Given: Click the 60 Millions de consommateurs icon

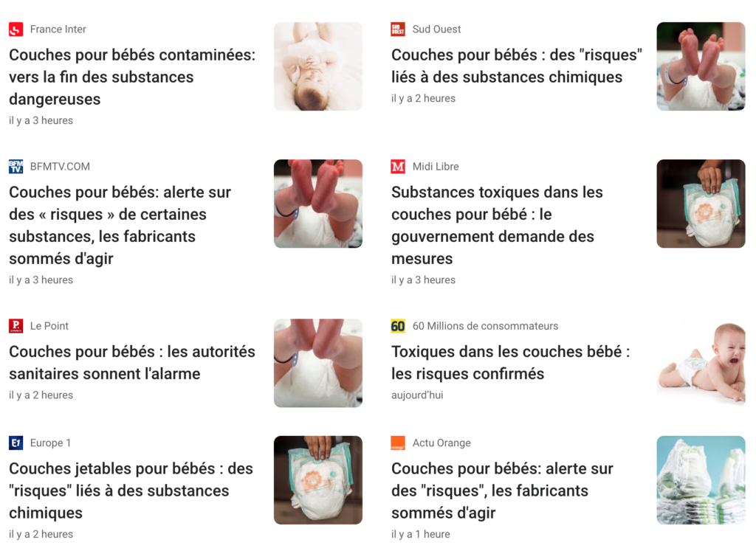Looking at the screenshot, I should tap(398, 326).
